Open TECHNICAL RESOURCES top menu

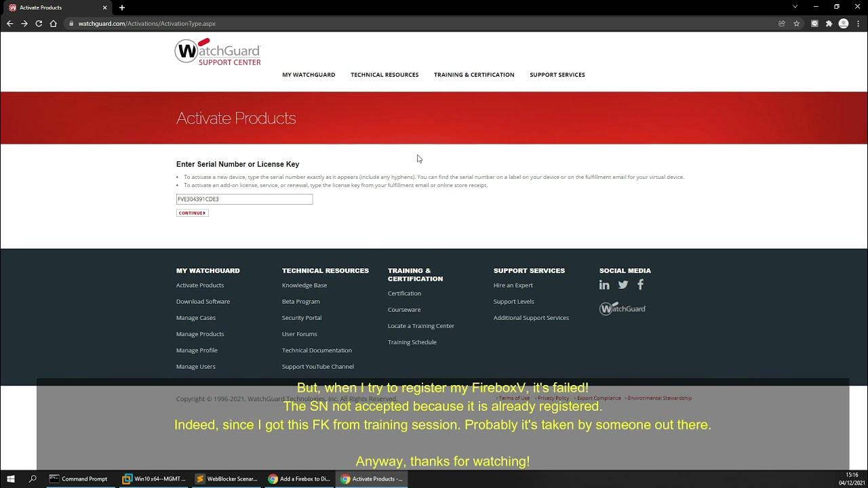pos(384,75)
